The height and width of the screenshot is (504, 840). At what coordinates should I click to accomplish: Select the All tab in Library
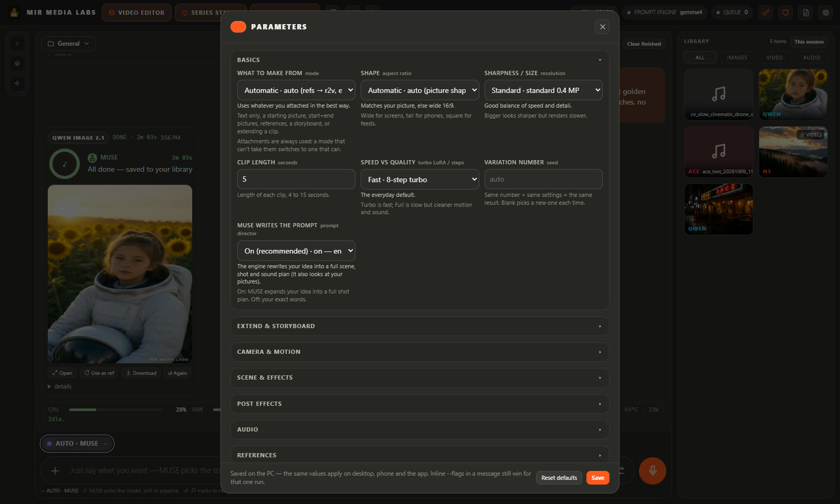coord(700,58)
